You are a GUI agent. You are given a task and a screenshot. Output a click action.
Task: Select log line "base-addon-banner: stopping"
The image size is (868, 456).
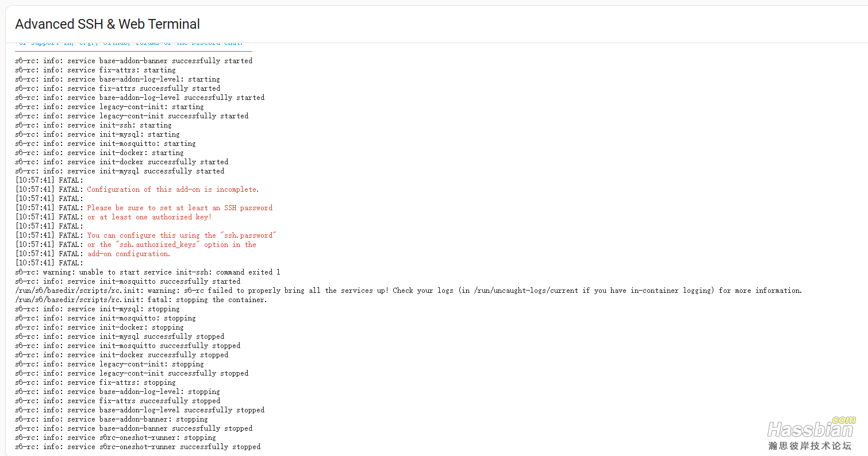click(x=112, y=419)
